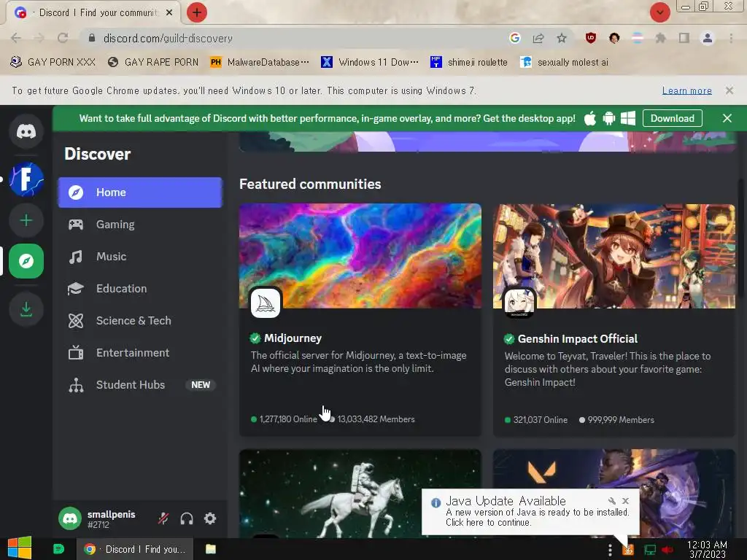Dismiss the green desktop app banner
Screen dimensions: 747x560
(x=727, y=118)
